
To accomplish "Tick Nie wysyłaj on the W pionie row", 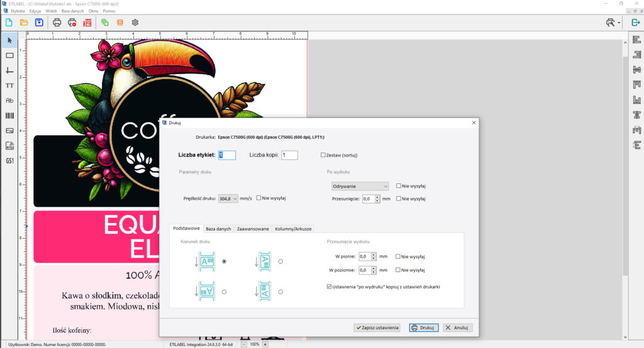I will pyautogui.click(x=397, y=256).
